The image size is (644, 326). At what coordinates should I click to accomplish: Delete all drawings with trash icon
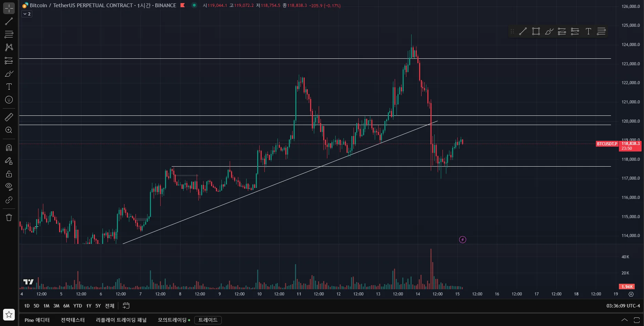coord(9,217)
